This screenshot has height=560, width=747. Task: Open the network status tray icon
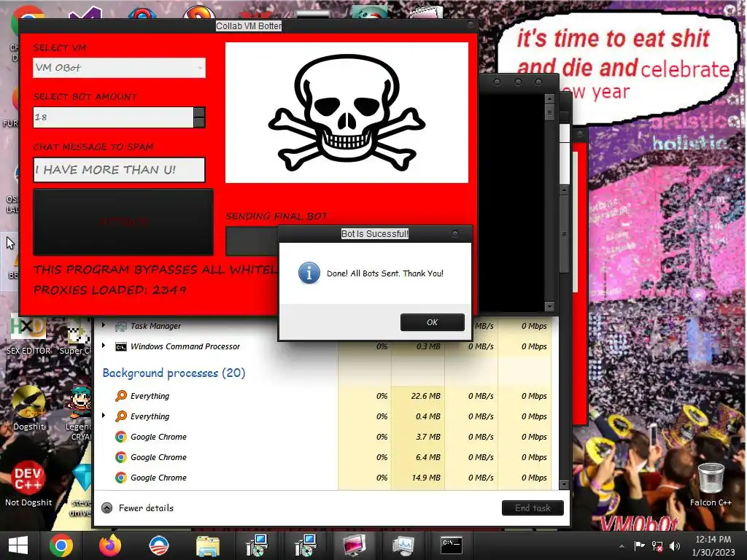(x=657, y=546)
